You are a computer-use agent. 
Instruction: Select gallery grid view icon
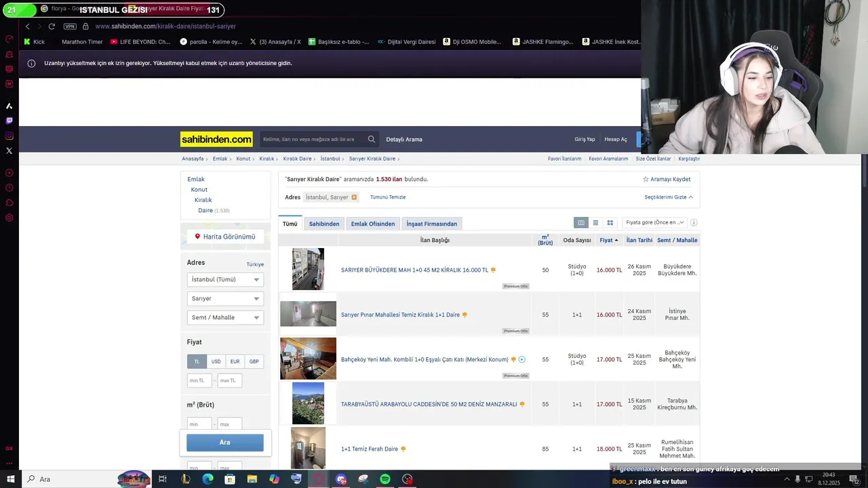[610, 222]
